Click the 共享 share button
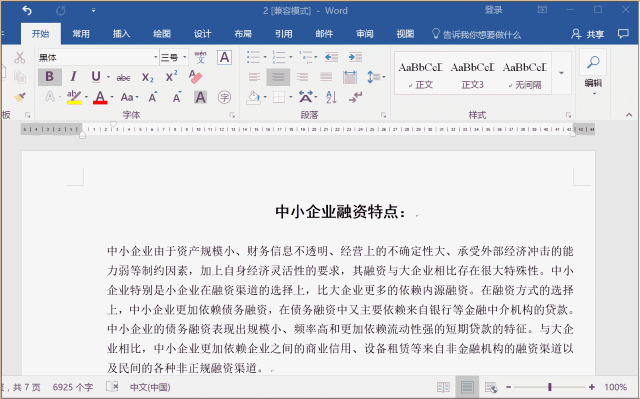This screenshot has height=399, width=640. [x=588, y=34]
